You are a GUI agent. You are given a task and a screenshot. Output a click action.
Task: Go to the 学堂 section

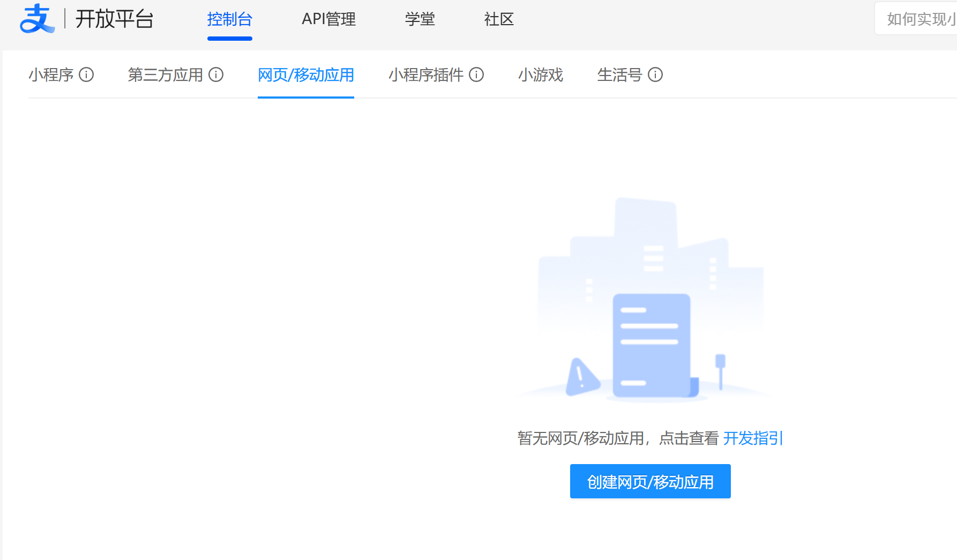420,19
